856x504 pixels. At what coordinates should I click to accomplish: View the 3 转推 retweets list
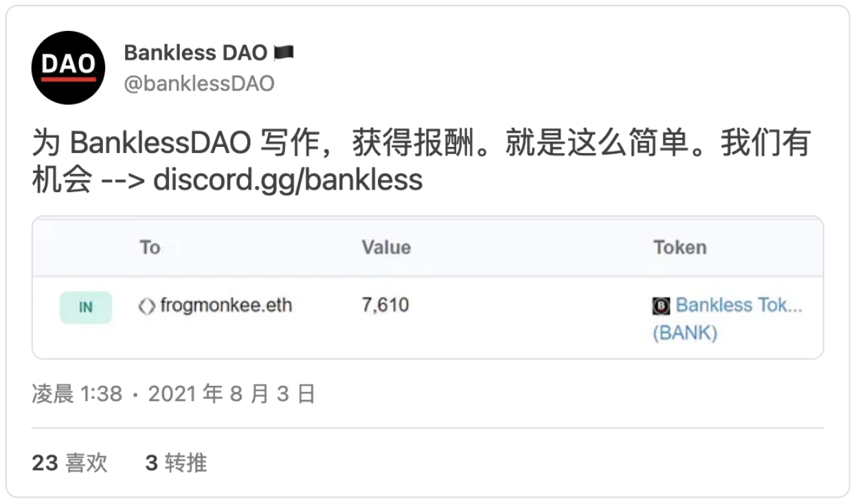[176, 463]
